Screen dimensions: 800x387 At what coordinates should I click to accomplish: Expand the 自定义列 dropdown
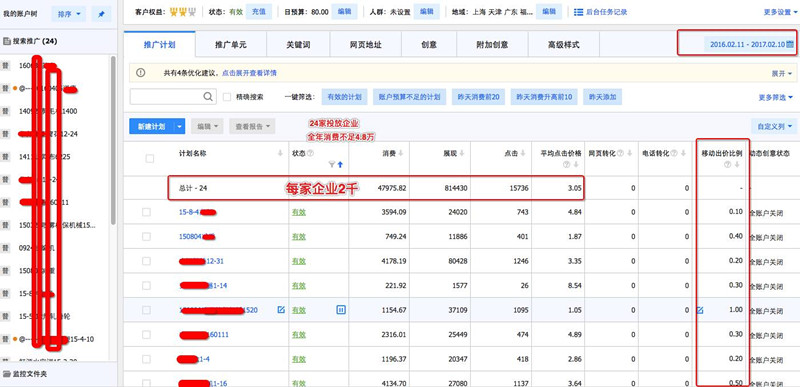click(x=773, y=126)
